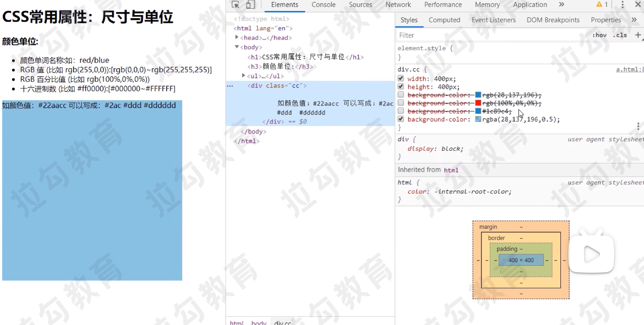Collapse the body element node
Viewport: 644px width, 325px height.
pyautogui.click(x=237, y=47)
